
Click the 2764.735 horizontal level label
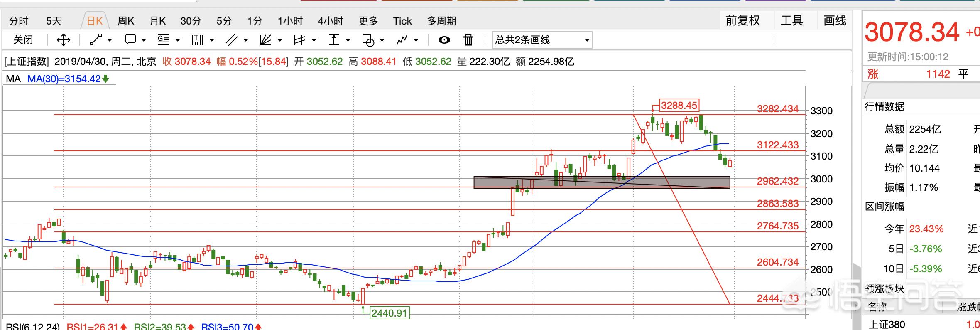[778, 226]
